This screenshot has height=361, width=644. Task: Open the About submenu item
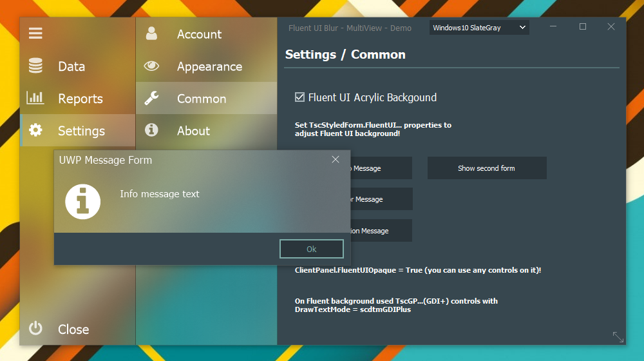pos(207,130)
